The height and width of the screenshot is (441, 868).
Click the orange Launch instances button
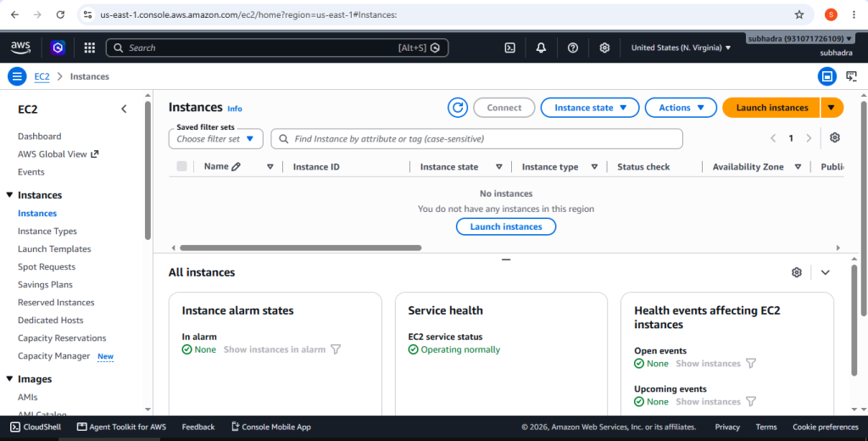point(771,108)
